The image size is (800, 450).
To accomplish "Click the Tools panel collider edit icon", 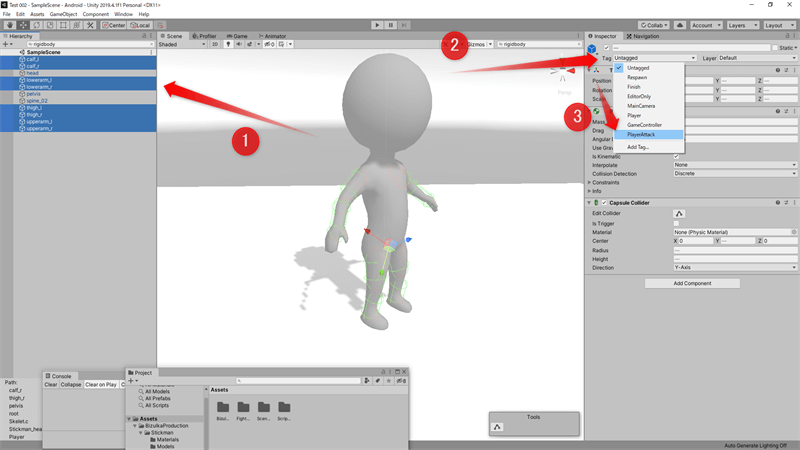I will (497, 427).
